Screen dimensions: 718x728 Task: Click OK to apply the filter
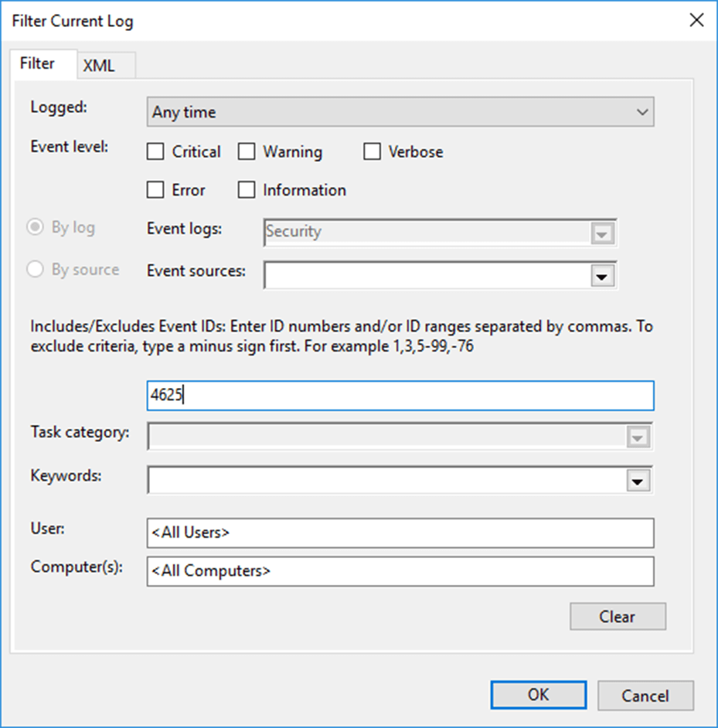[538, 695]
